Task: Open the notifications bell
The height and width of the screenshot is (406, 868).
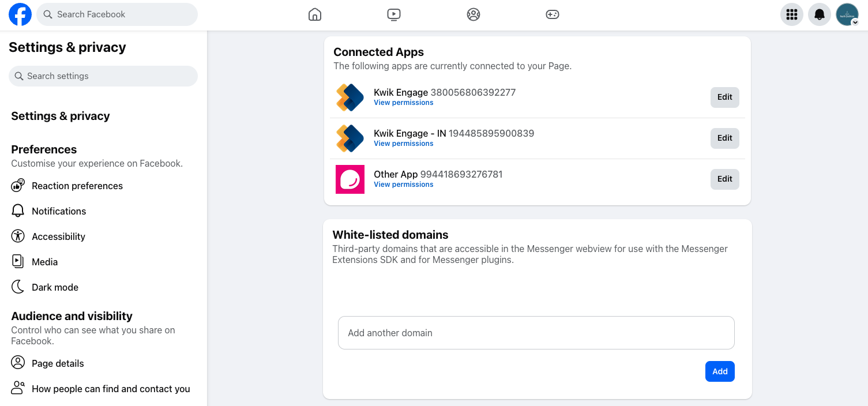Action: pos(820,14)
